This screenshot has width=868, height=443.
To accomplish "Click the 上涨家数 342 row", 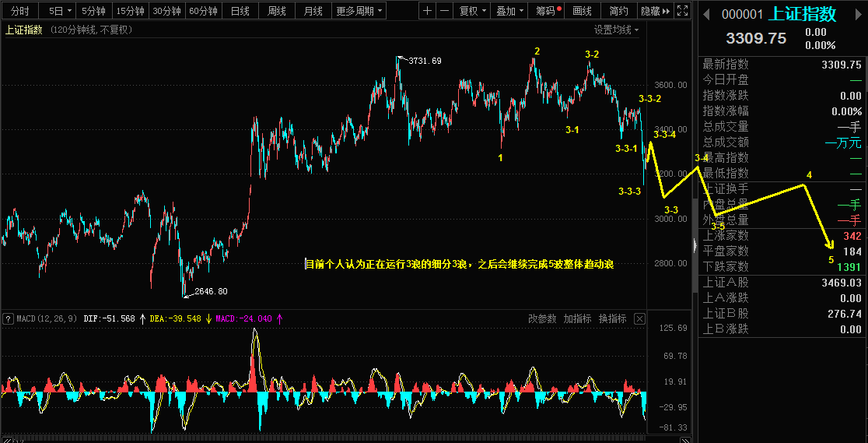I will click(x=782, y=236).
